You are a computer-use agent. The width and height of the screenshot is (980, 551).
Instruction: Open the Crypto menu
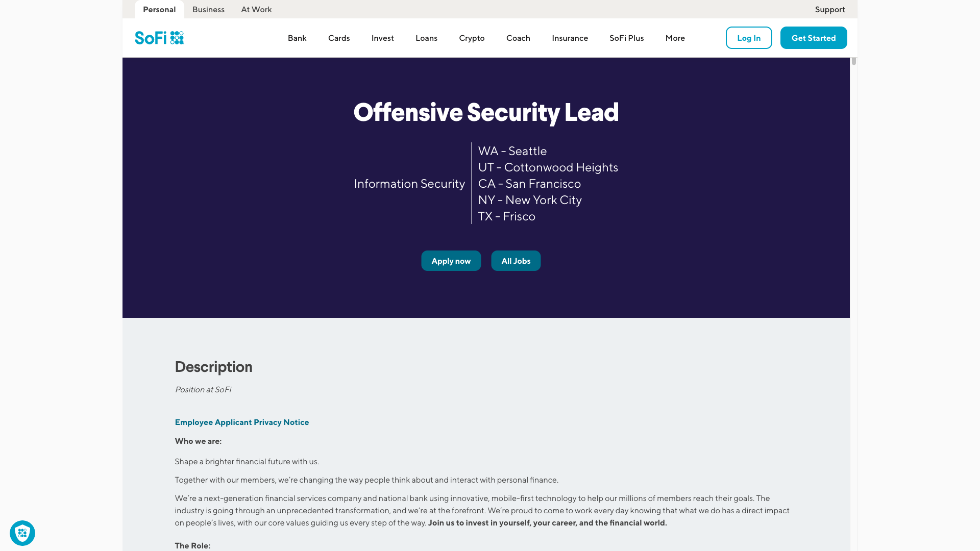[x=472, y=38]
